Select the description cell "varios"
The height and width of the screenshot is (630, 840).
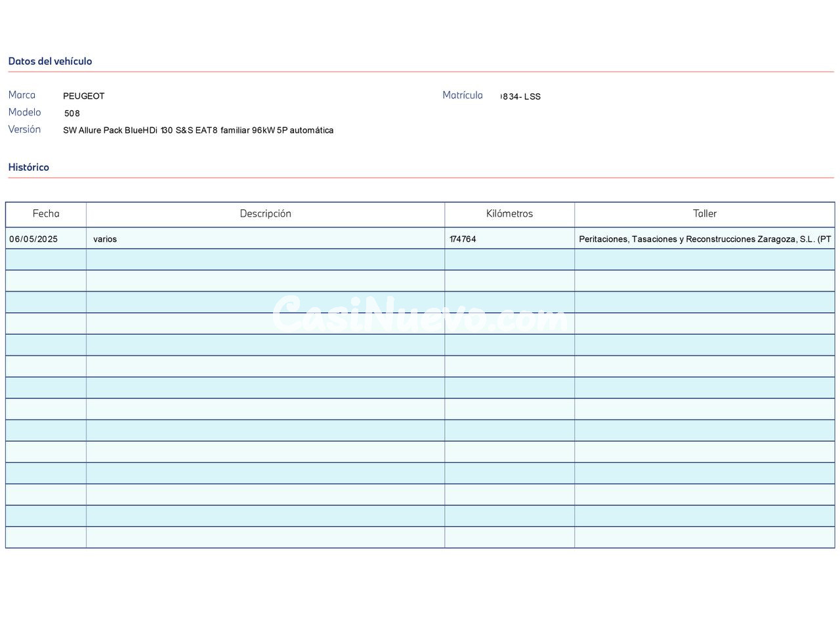coord(105,240)
